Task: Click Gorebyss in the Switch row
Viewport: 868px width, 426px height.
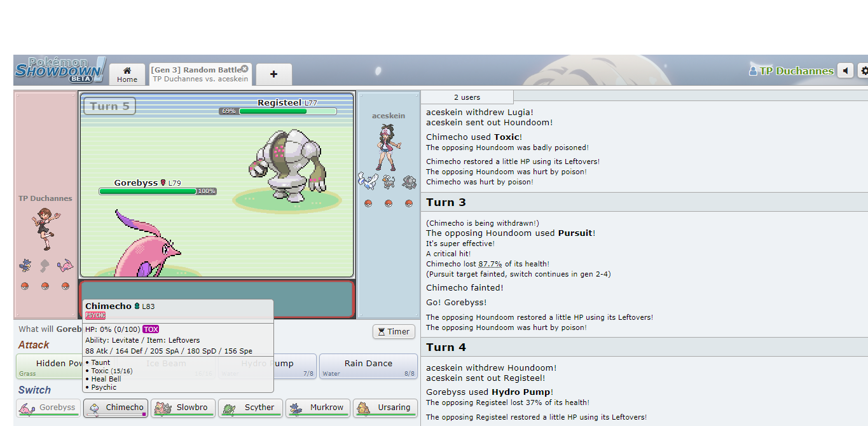Action: pos(48,408)
